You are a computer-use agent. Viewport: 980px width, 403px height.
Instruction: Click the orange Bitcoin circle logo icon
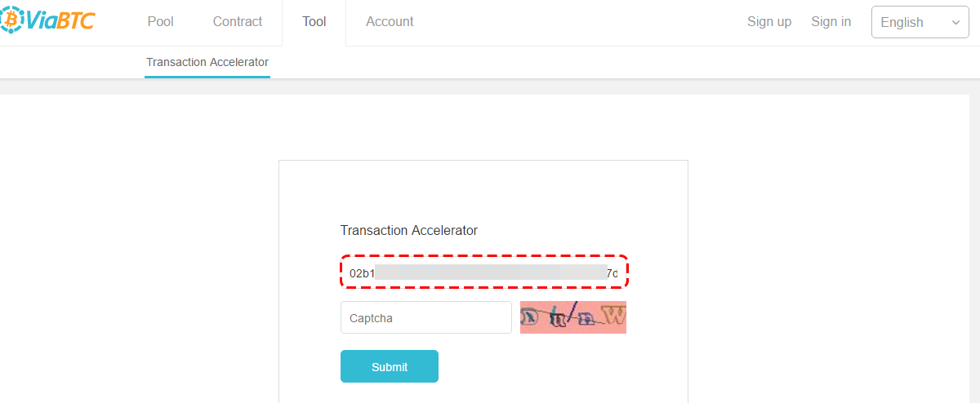pyautogui.click(x=11, y=20)
